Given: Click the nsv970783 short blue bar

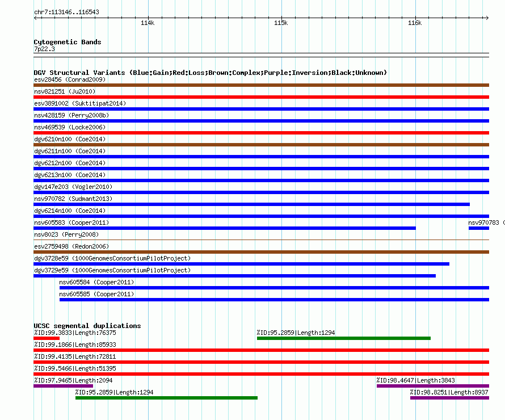Looking at the screenshot, I should (479, 228).
